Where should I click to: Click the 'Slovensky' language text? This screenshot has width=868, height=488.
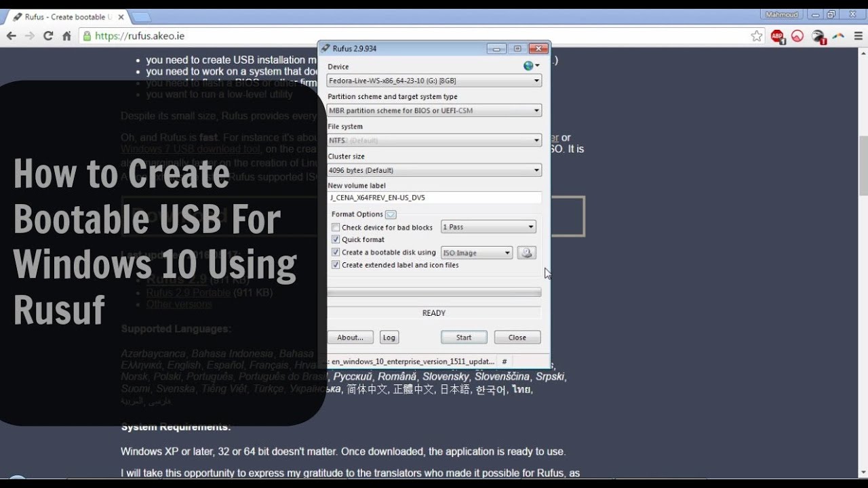pyautogui.click(x=445, y=376)
